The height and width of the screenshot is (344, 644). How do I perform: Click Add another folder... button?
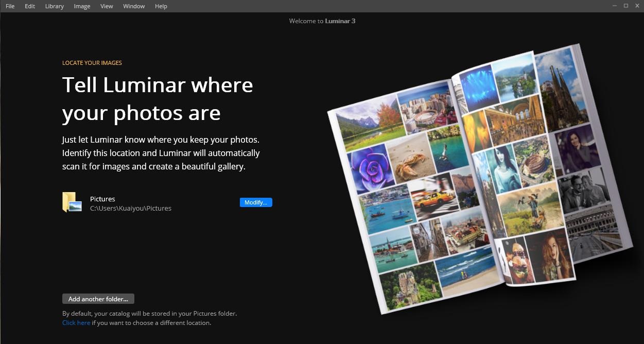click(98, 299)
